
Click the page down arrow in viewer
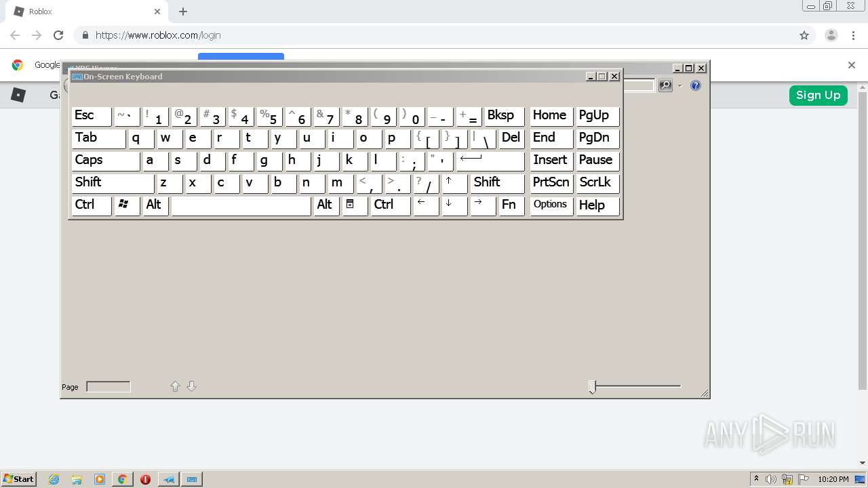pyautogui.click(x=191, y=386)
